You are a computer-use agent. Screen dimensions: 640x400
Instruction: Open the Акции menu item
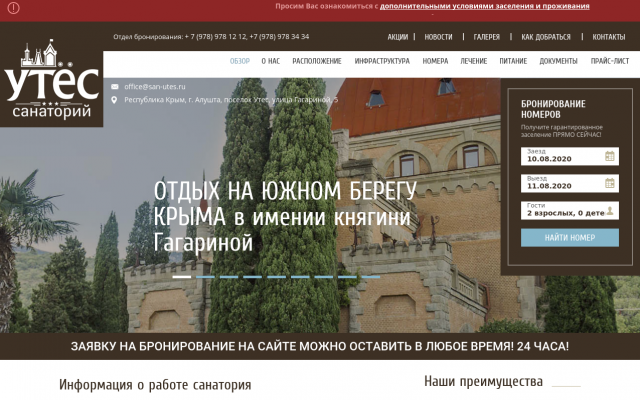click(398, 37)
